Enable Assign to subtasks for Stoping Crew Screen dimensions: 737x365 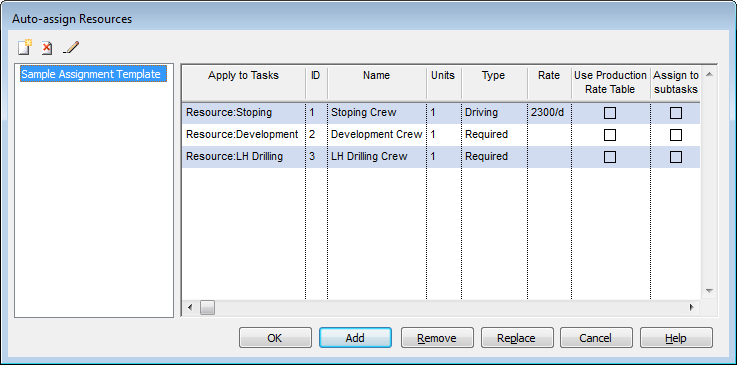point(676,113)
